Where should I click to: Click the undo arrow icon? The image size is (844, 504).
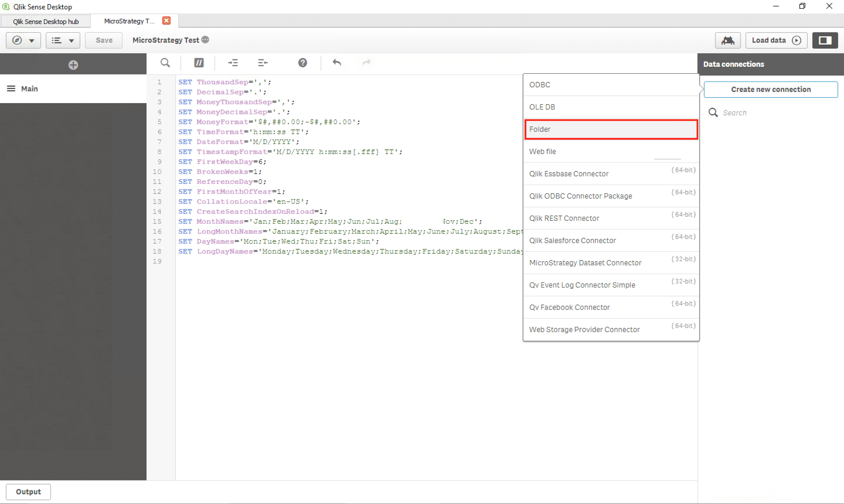coord(336,63)
